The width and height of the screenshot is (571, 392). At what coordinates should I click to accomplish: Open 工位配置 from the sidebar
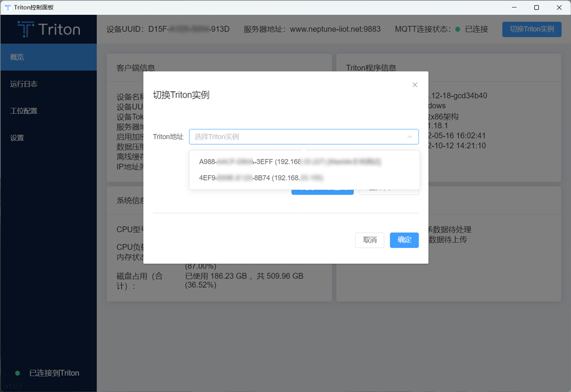click(48, 111)
